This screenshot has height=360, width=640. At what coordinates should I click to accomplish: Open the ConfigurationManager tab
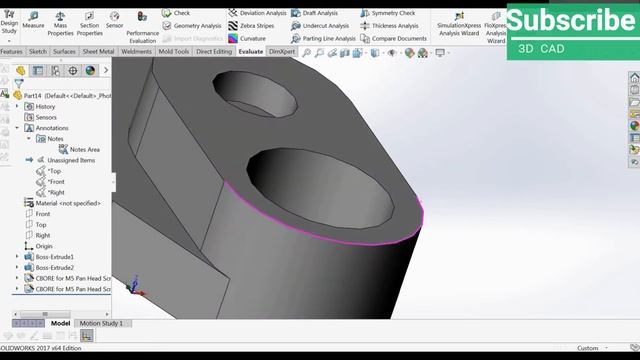55,71
